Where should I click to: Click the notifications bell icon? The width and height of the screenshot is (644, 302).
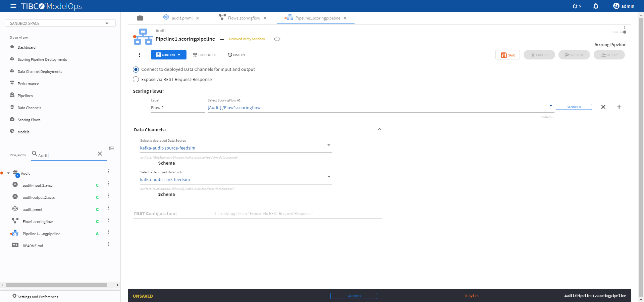(596, 6)
